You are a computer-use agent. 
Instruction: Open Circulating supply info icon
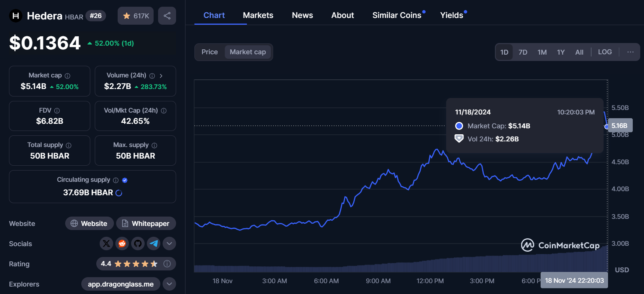116,180
